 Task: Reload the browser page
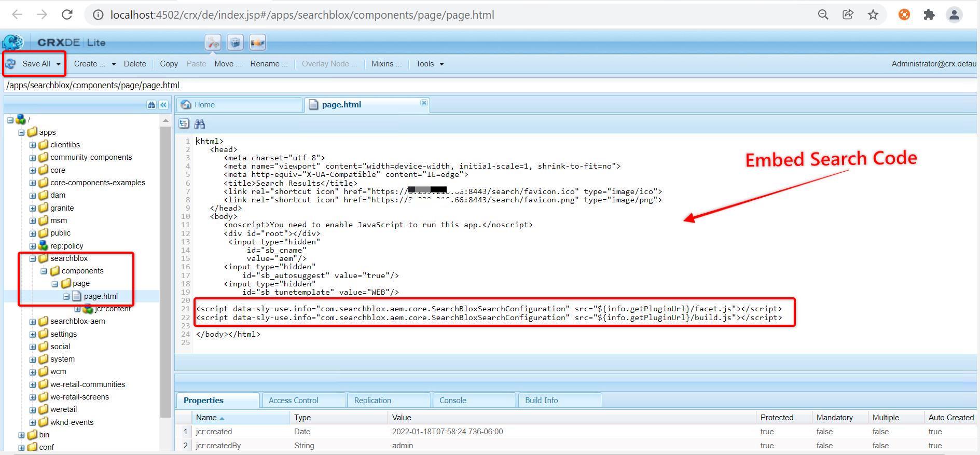coord(67,15)
